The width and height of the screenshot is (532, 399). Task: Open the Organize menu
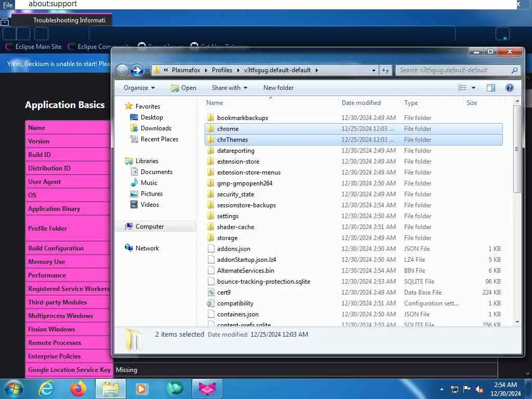pos(139,88)
